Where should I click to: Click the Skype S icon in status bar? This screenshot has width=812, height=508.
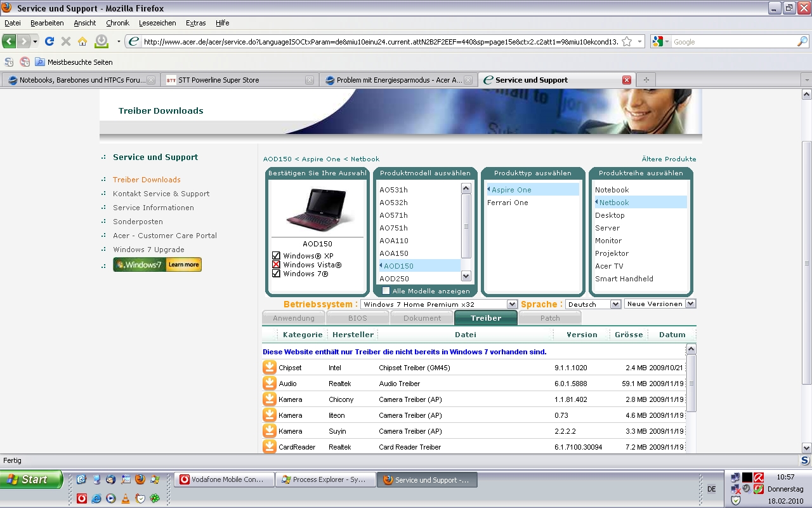[805, 460]
